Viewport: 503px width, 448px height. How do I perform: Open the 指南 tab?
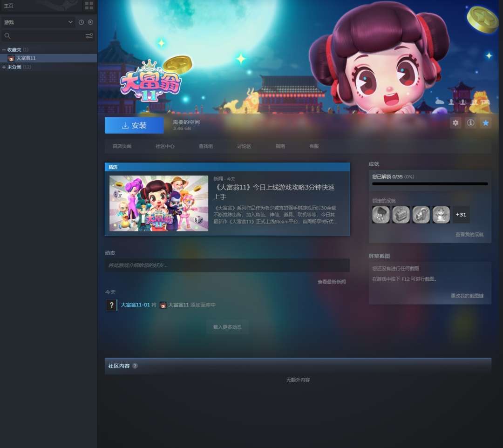[x=280, y=146]
